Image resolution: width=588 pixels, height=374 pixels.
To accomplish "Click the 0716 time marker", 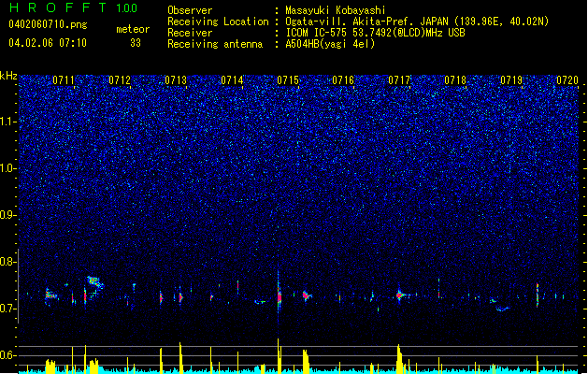I will coord(343,80).
